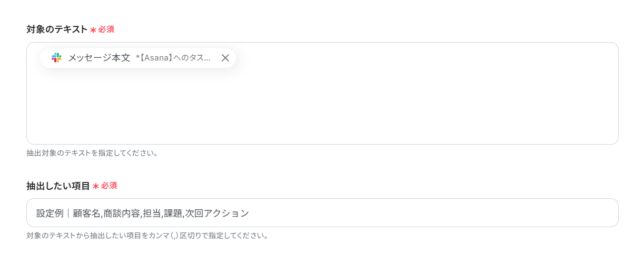
Task: Click the red asterisk next to 対象のテキスト
Action: [x=93, y=30]
